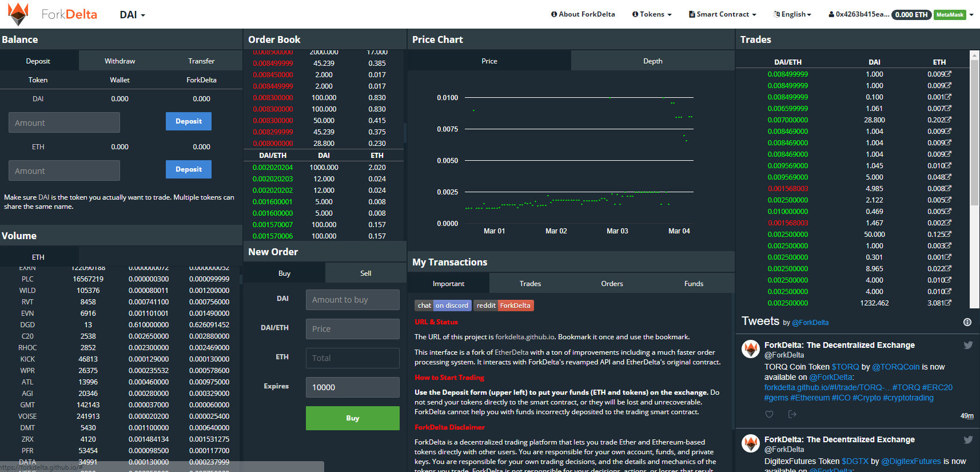Switch to the Sell order tab

point(366,273)
